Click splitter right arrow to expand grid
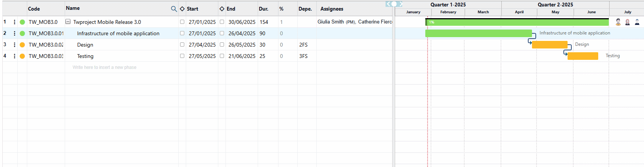Screen dimensions: 644x167 click(x=400, y=4)
